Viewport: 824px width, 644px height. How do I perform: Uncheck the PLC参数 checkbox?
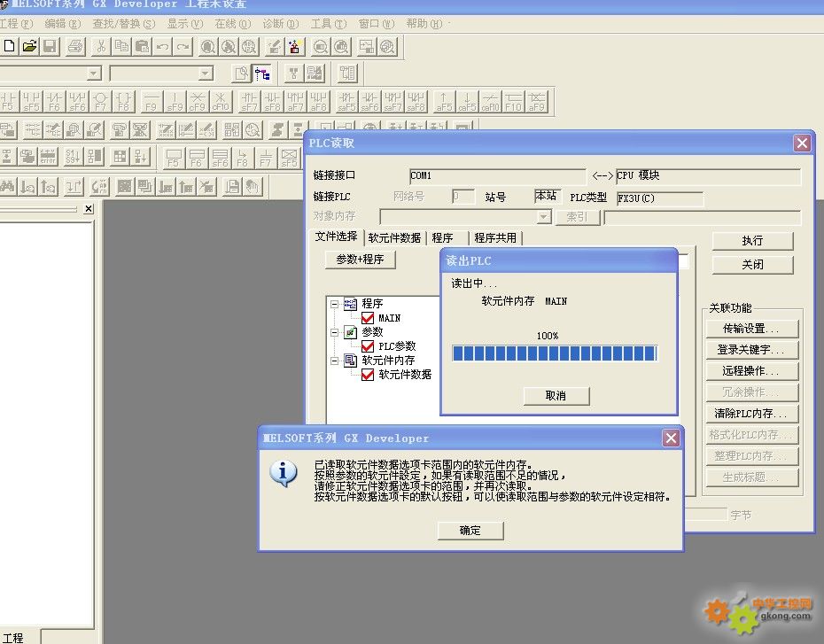click(368, 346)
